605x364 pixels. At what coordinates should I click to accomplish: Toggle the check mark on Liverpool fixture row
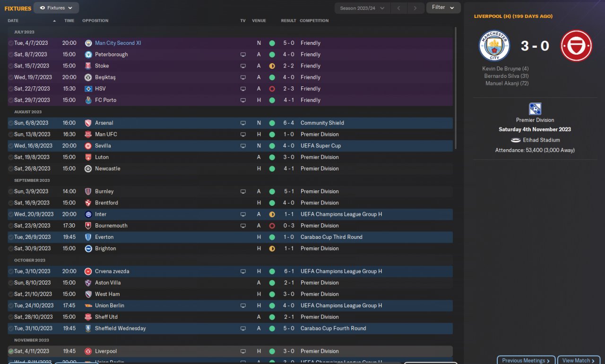11,351
